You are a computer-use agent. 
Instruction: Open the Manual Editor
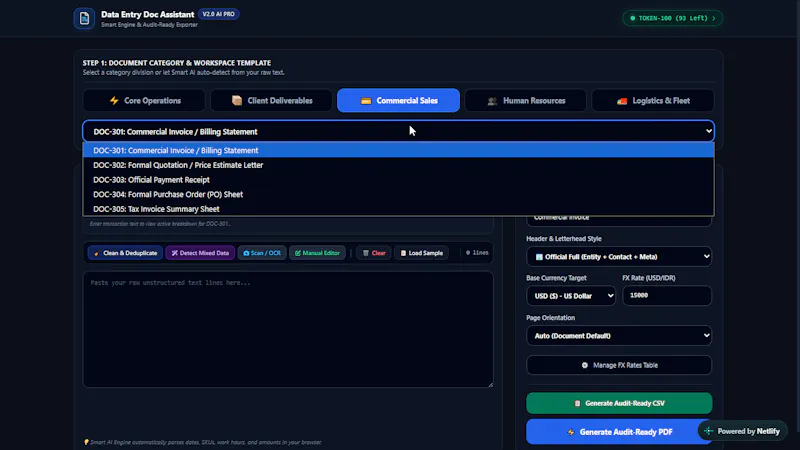click(x=317, y=253)
